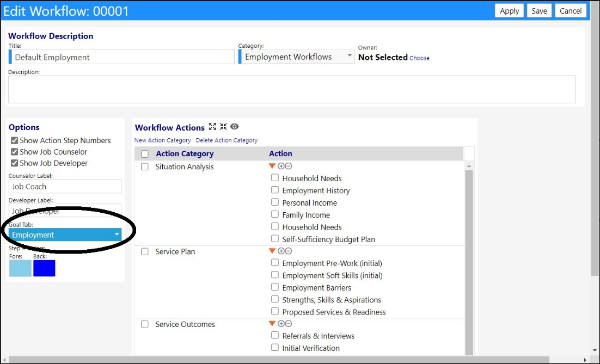Open the Category Employment Workflows dropdown

[297, 57]
